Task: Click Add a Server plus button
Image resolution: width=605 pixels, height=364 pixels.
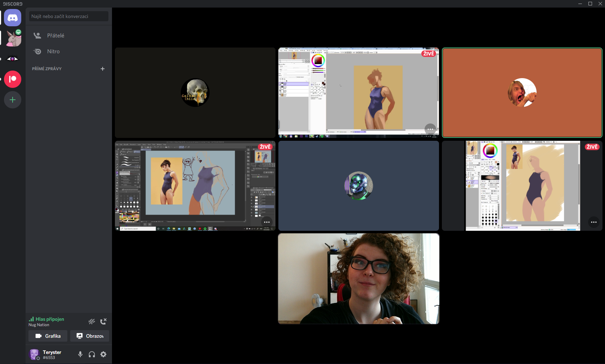Action: 13,100
